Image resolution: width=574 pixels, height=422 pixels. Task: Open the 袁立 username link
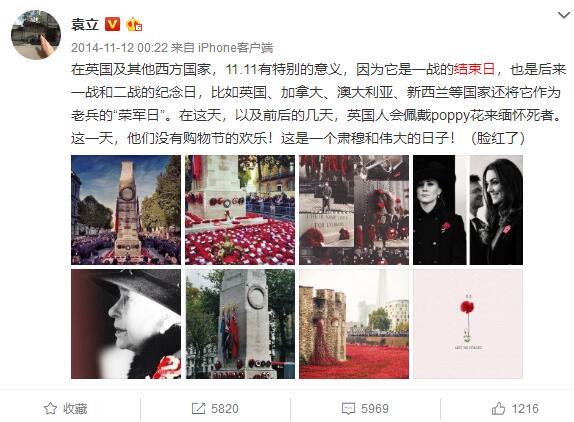(85, 25)
